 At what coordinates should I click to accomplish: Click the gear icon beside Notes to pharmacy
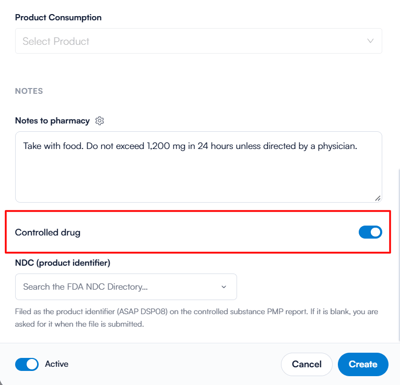[99, 121]
